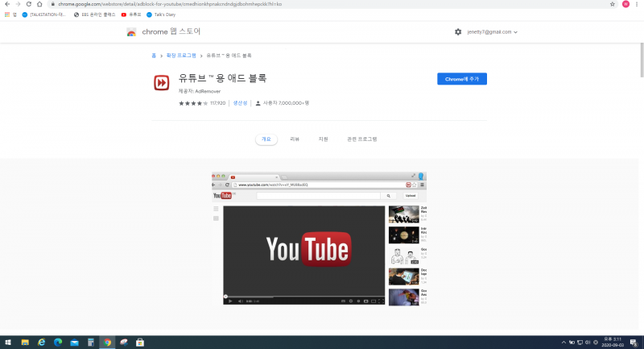
Task: Click the Chrome Web Store rainbow logo
Action: pyautogui.click(x=131, y=32)
